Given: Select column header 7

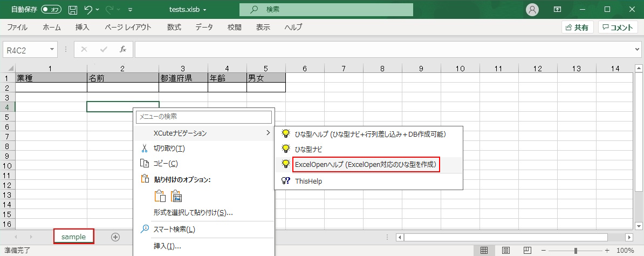Looking at the screenshot, I should click(344, 69).
